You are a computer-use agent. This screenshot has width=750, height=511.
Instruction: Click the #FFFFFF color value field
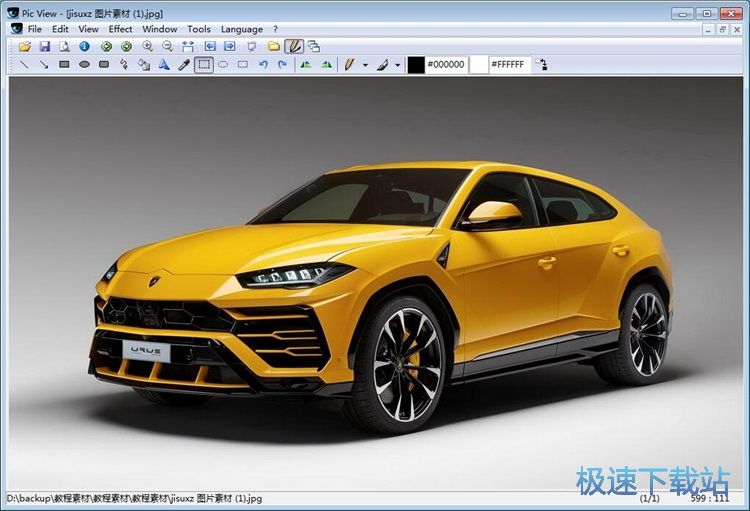[x=509, y=64]
